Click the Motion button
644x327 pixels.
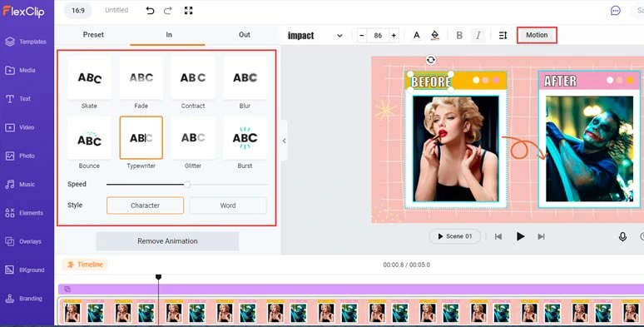coord(537,35)
